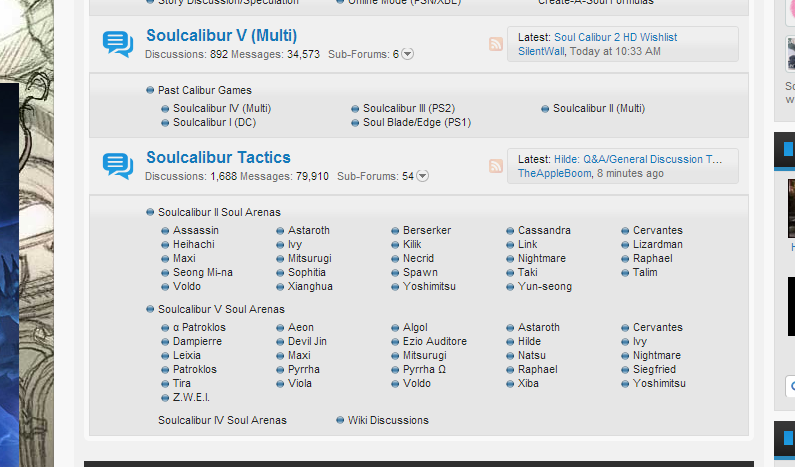
Task: Click bullet icon next to Soulcalibur V Soul Arenas
Action: 150,309
